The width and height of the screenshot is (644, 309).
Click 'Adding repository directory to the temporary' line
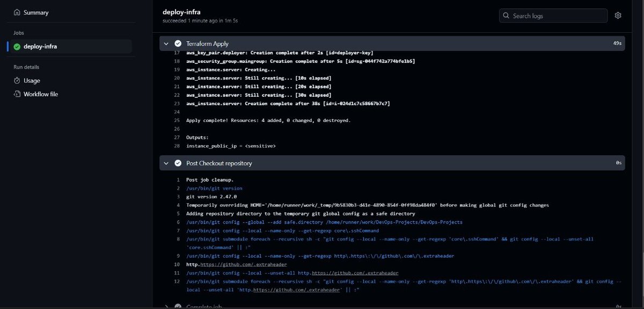(301, 213)
